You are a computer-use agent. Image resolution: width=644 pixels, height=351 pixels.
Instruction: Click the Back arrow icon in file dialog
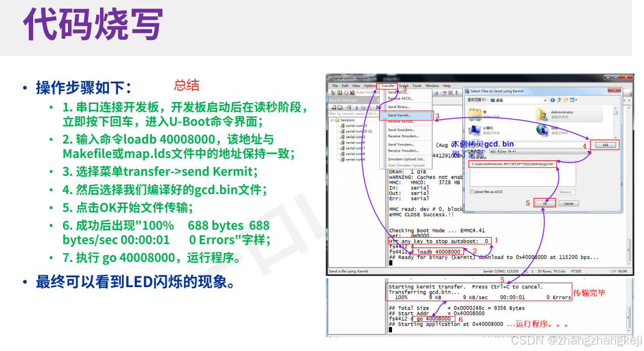552,100
